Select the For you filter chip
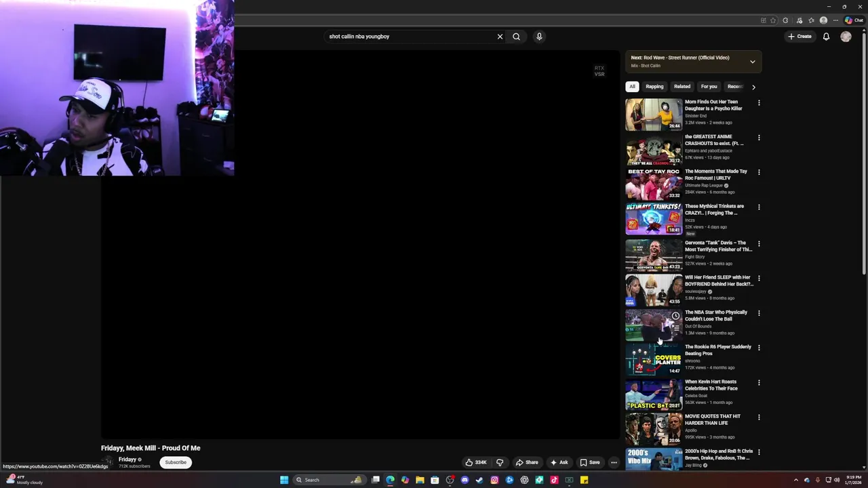Viewport: 868px width, 488px height. click(709, 87)
